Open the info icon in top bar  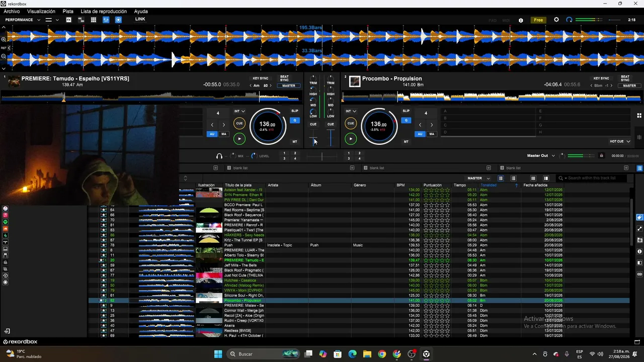click(521, 20)
